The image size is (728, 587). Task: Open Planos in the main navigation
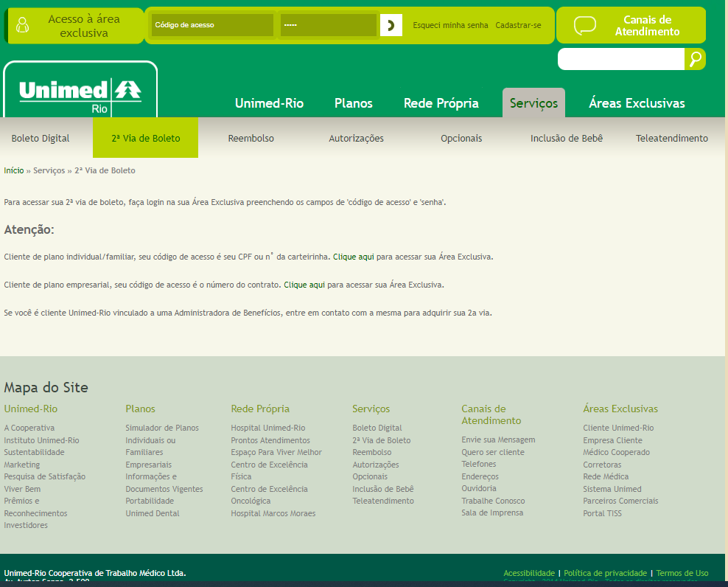pyautogui.click(x=354, y=103)
